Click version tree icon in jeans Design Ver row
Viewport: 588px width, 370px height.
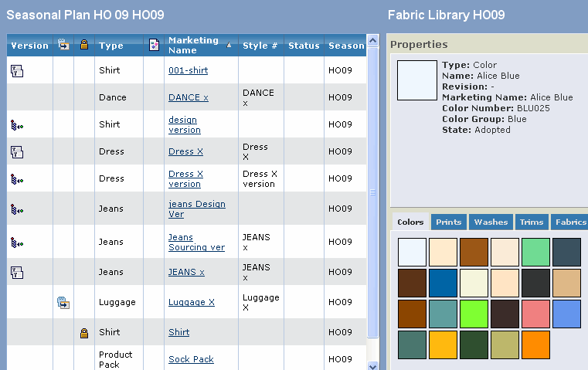click(x=17, y=209)
